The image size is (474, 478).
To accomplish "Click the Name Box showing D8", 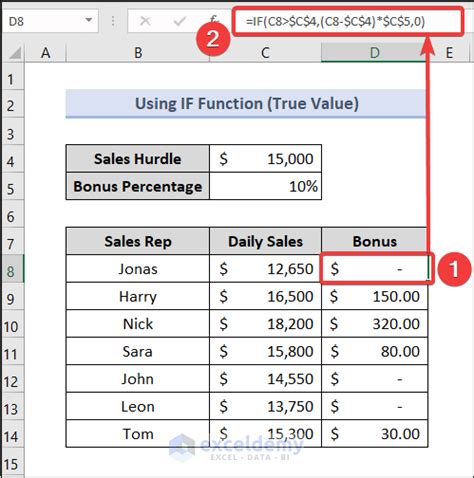I will 50,21.
